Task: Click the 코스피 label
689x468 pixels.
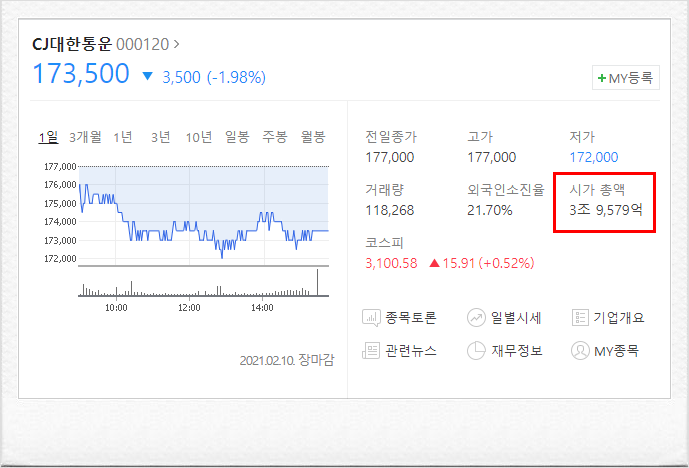Action: tap(384, 243)
